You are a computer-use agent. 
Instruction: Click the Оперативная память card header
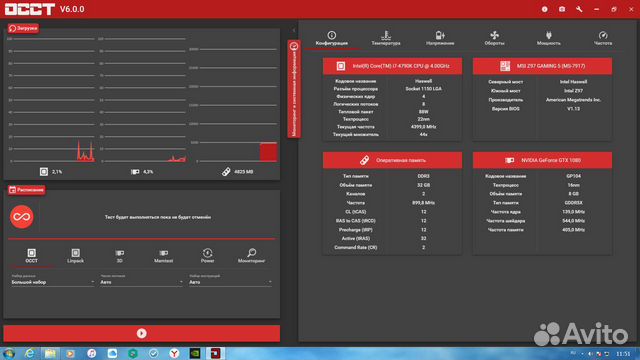tap(392, 160)
